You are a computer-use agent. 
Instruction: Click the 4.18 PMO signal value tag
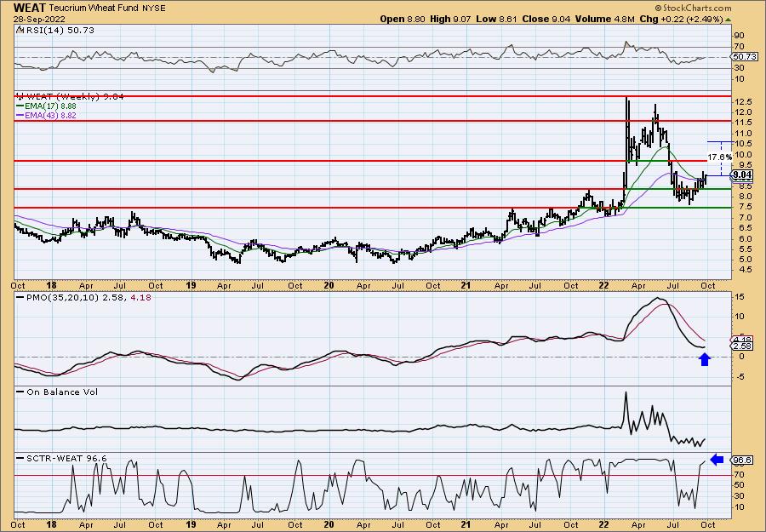pos(741,340)
